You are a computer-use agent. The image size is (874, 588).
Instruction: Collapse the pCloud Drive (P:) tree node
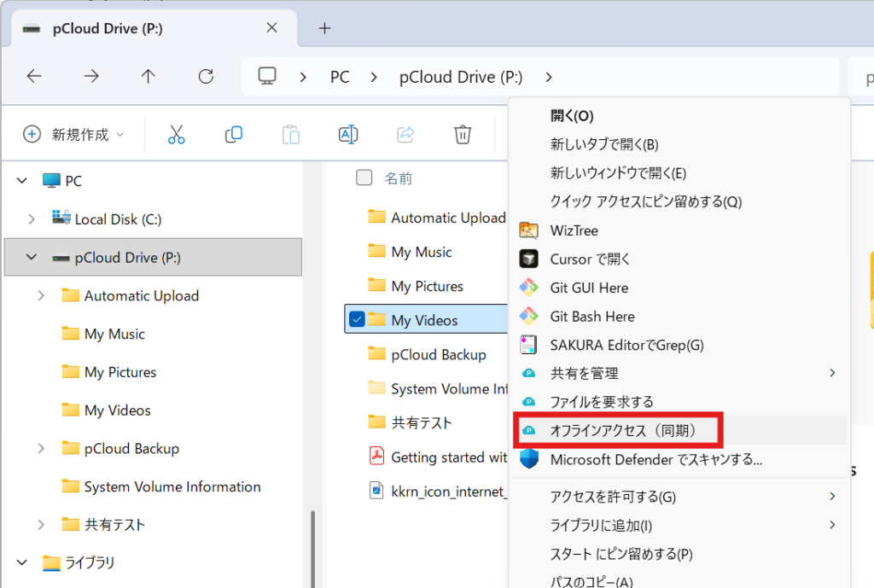click(32, 258)
